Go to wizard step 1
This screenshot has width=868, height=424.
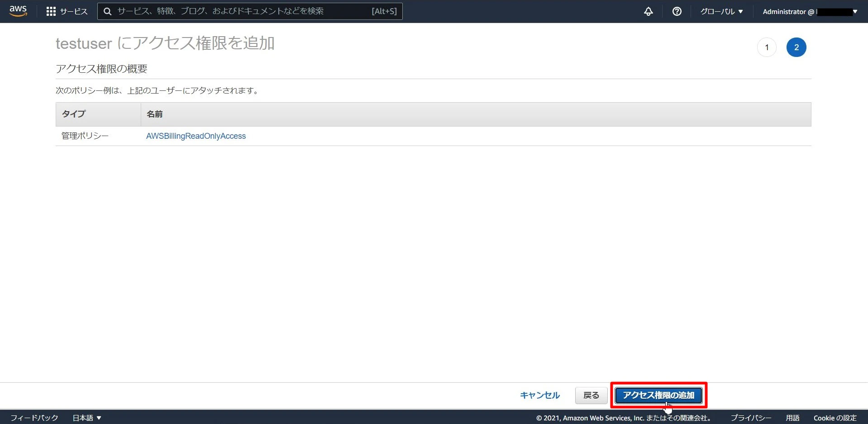(767, 47)
